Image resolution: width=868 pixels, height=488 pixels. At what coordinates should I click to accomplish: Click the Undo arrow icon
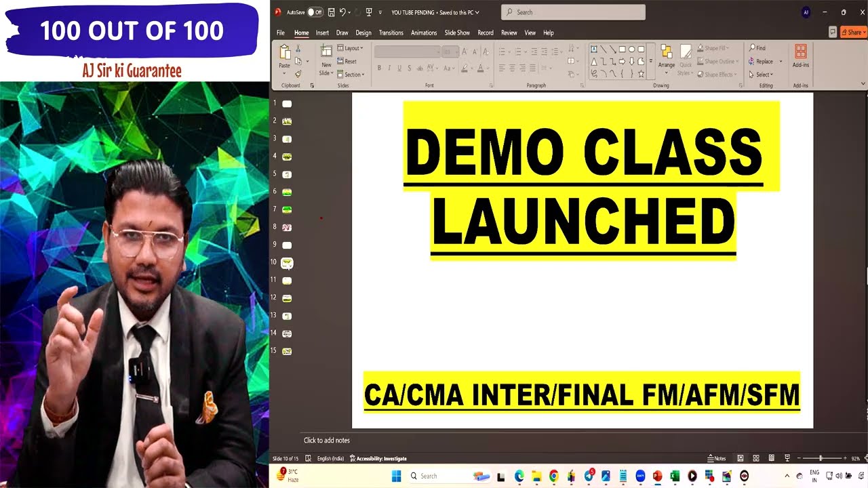(342, 12)
